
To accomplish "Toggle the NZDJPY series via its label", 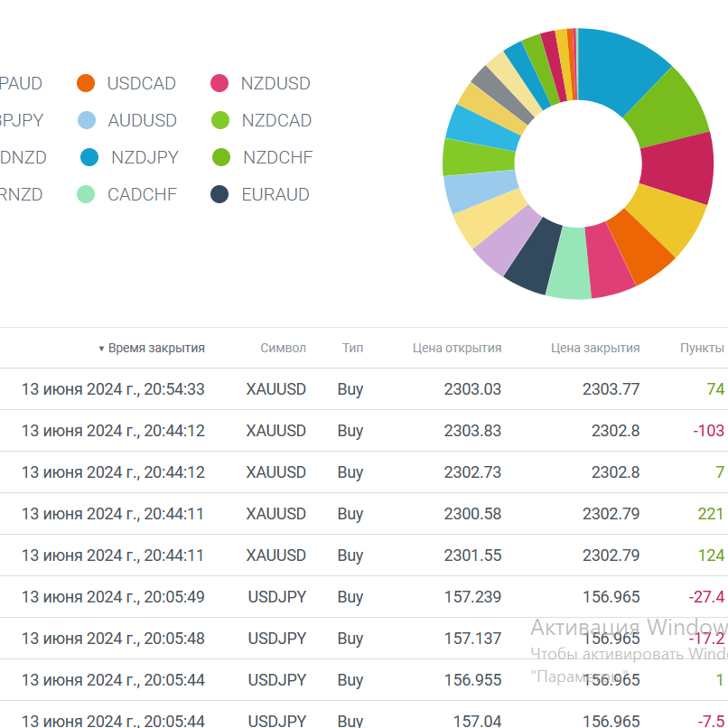I will coord(145,158).
